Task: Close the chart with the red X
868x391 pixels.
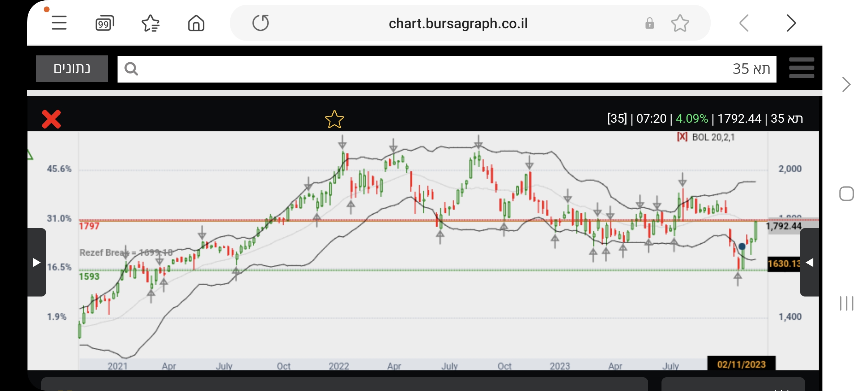Action: (51, 119)
